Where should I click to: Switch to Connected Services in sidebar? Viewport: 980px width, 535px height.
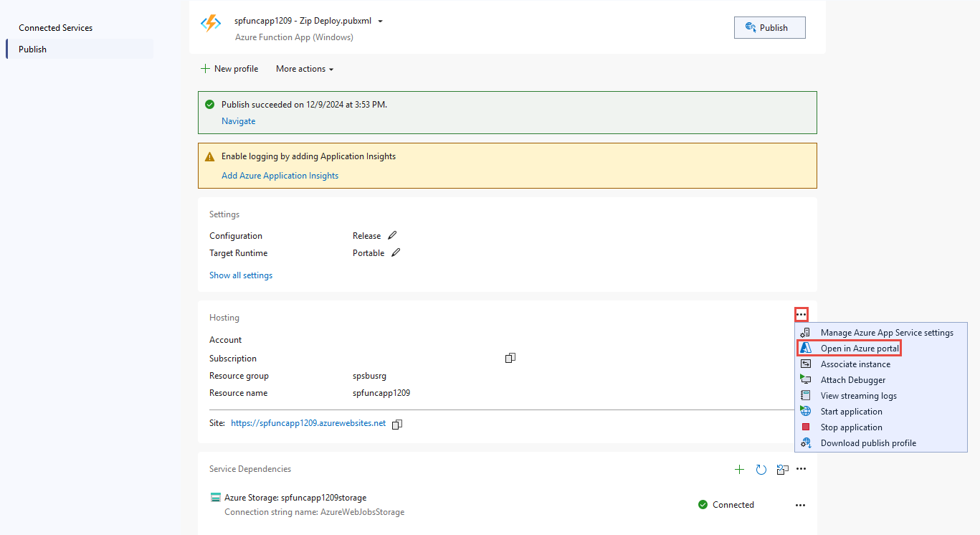(x=55, y=27)
